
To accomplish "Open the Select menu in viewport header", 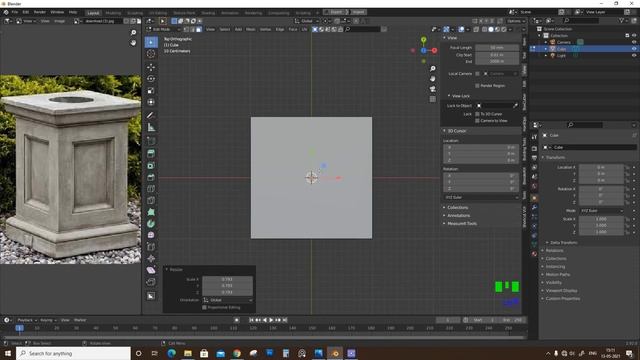I will point(225,29).
